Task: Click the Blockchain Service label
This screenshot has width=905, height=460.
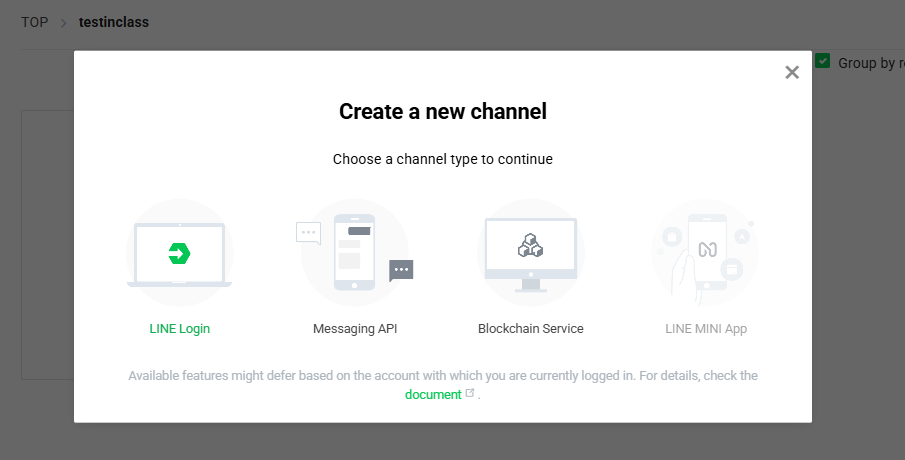Action: point(530,329)
